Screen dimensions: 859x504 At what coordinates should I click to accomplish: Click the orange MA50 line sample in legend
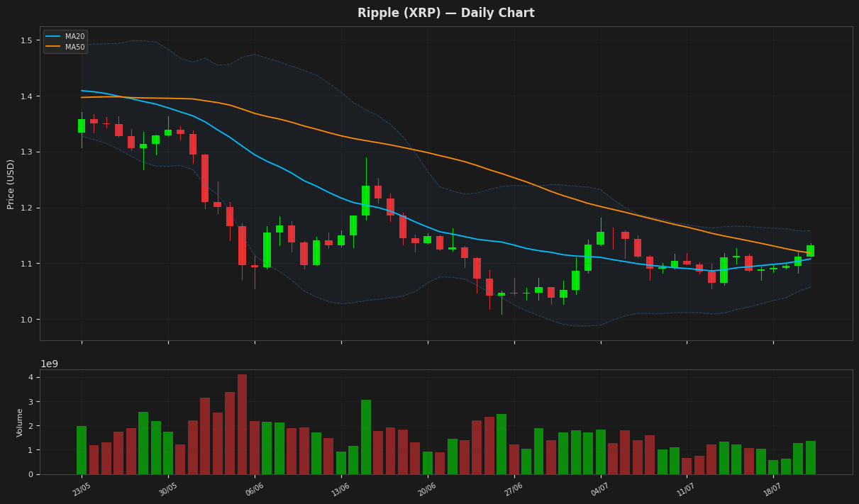click(53, 47)
